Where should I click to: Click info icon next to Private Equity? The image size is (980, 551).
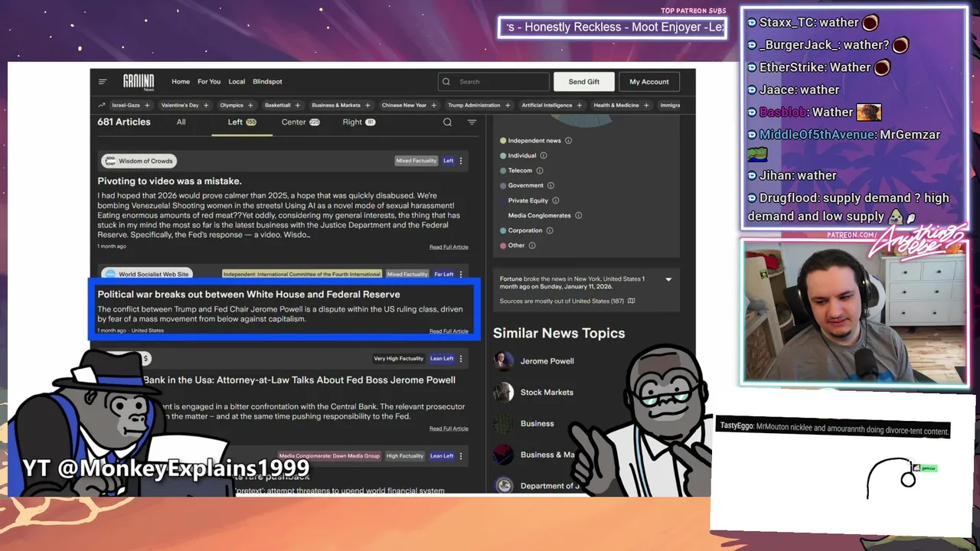tap(555, 201)
